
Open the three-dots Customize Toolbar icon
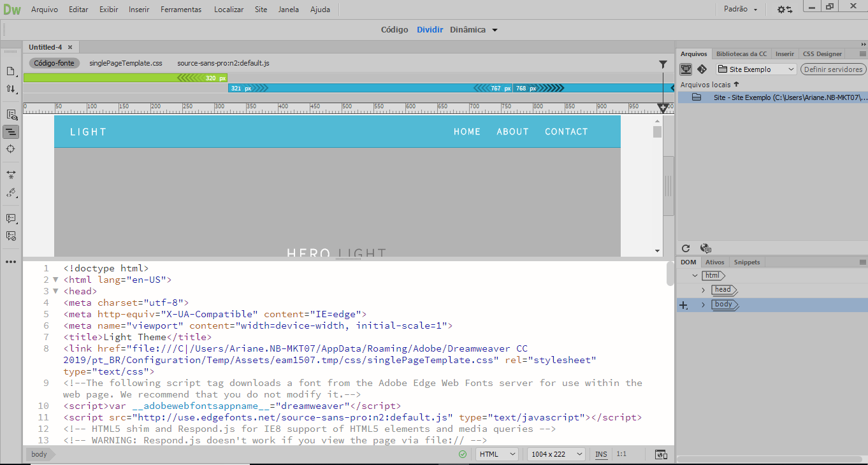point(11,262)
